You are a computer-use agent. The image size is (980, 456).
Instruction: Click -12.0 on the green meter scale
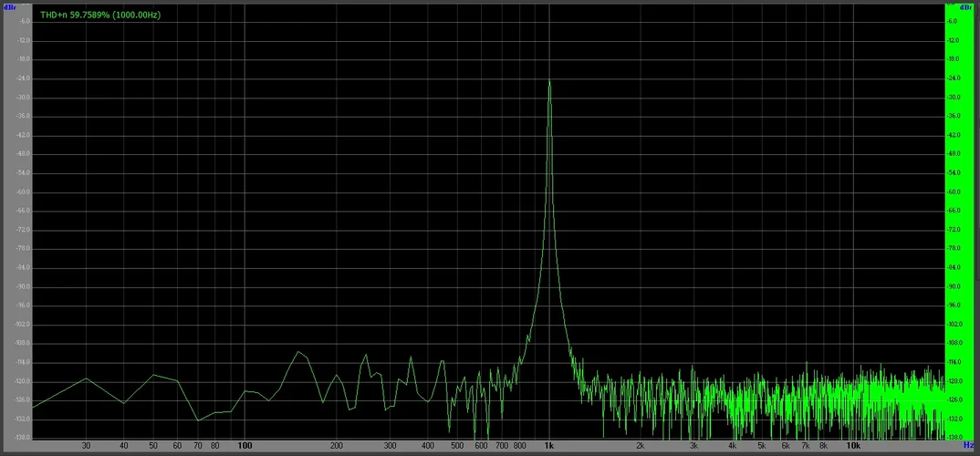coord(954,40)
